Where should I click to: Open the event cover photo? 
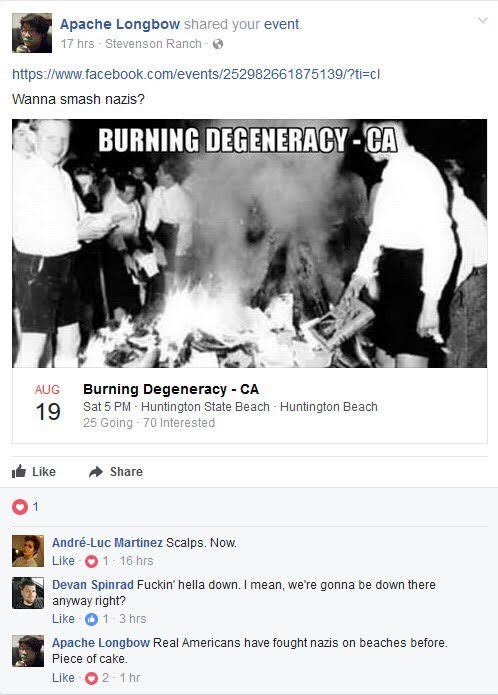click(249, 243)
